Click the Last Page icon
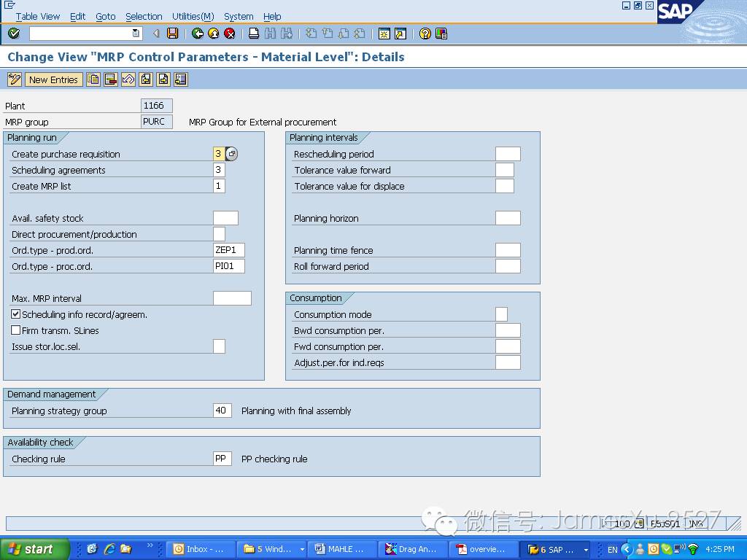Image resolution: width=747 pixels, height=560 pixels. coord(359,34)
